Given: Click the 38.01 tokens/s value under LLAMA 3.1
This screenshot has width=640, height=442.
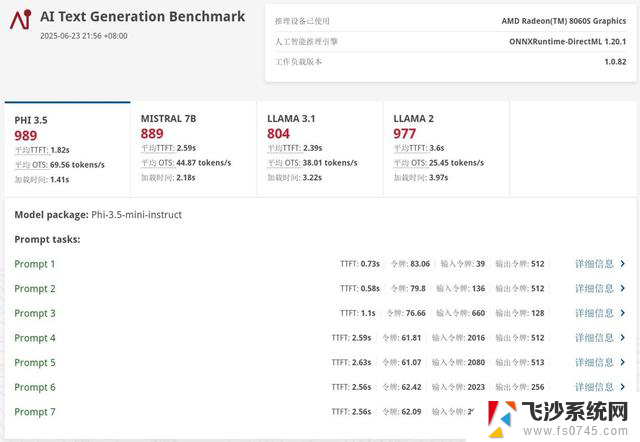Looking at the screenshot, I should pyautogui.click(x=330, y=163).
